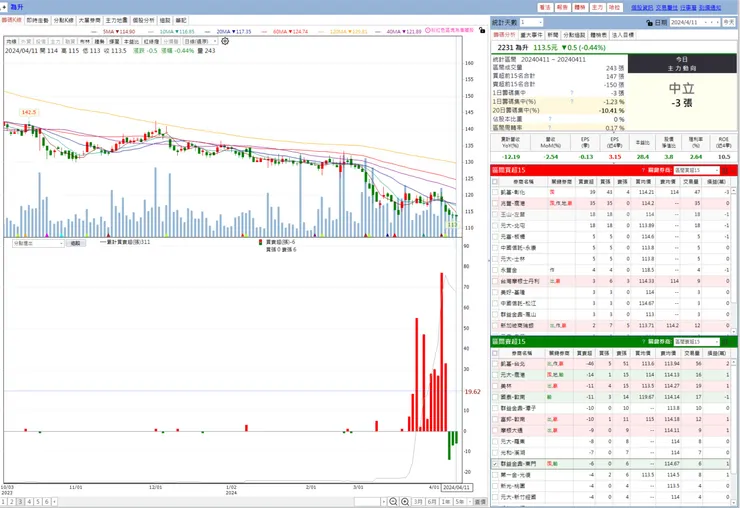Toggle the 本益比 overlay button

131,42
